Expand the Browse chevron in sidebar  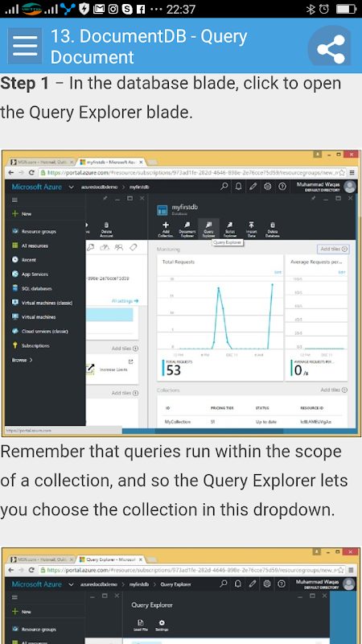pos(31,360)
